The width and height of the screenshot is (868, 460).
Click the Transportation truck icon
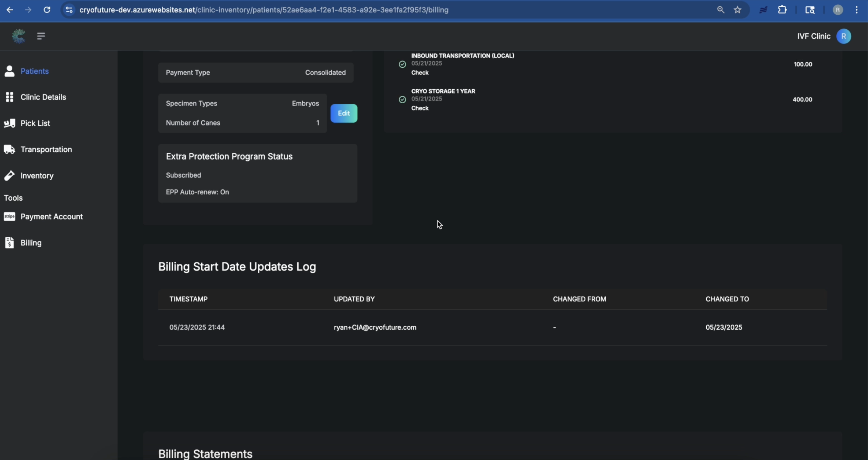pyautogui.click(x=9, y=149)
